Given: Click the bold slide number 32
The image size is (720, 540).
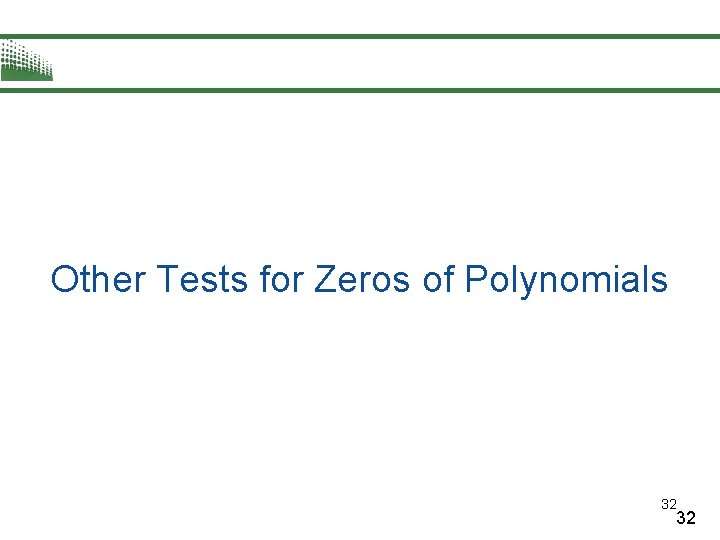Looking at the screenshot, I should 686,519.
